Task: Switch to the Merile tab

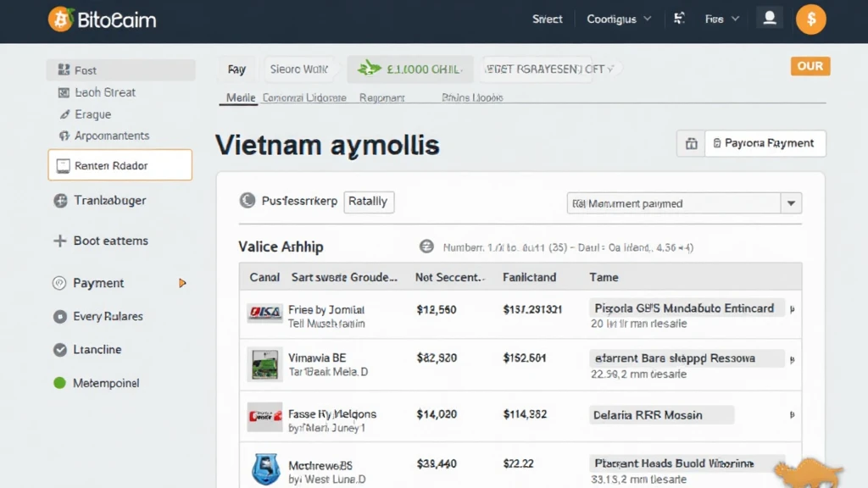Action: [241, 98]
